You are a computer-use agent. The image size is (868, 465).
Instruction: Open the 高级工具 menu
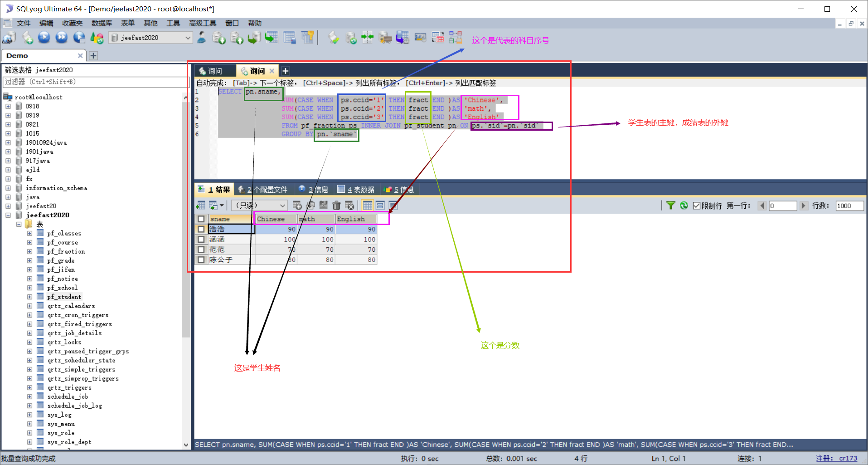(202, 23)
